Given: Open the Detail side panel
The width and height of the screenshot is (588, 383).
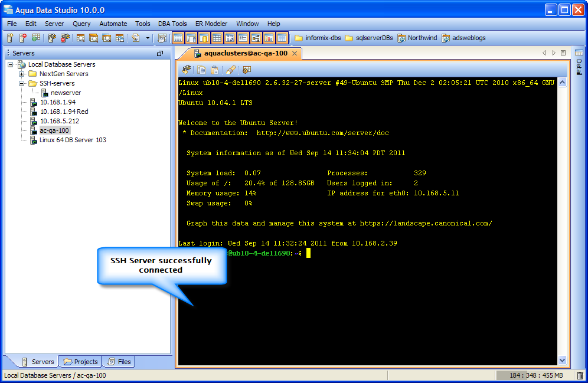Looking at the screenshot, I should coord(579,62).
